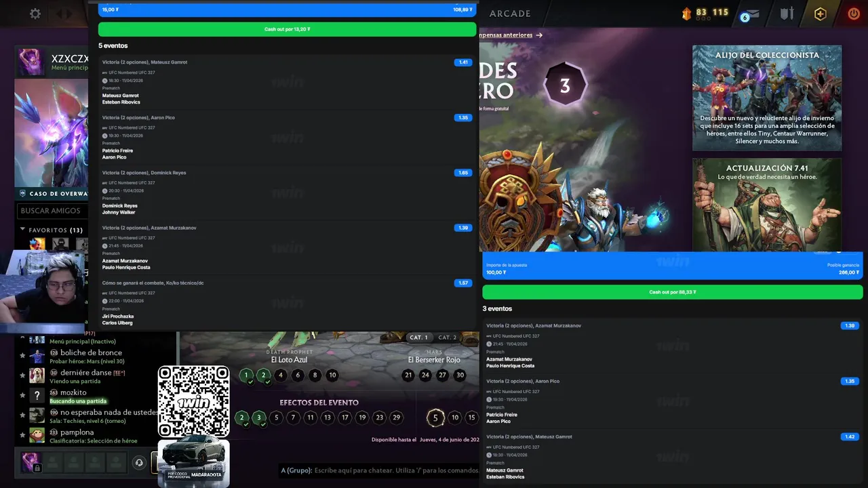The image size is (868, 488).
Task: Open Dota 2 settings gear
Action: pos(35,14)
